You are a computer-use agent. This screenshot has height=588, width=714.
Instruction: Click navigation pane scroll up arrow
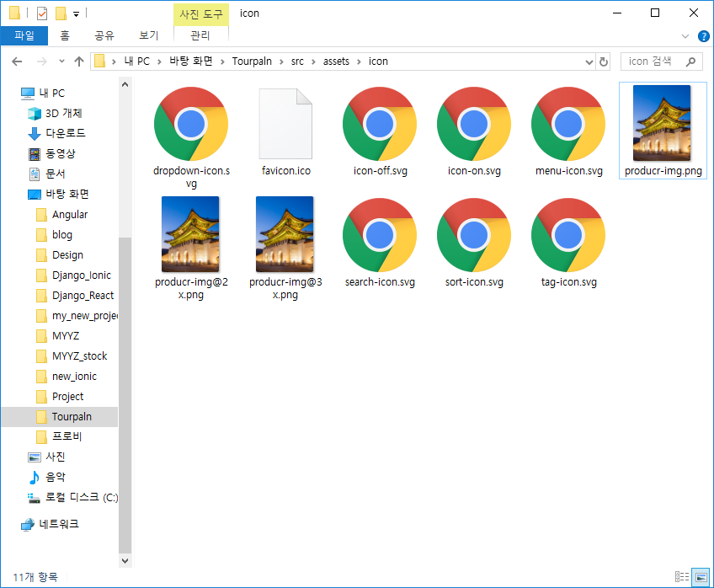point(125,85)
